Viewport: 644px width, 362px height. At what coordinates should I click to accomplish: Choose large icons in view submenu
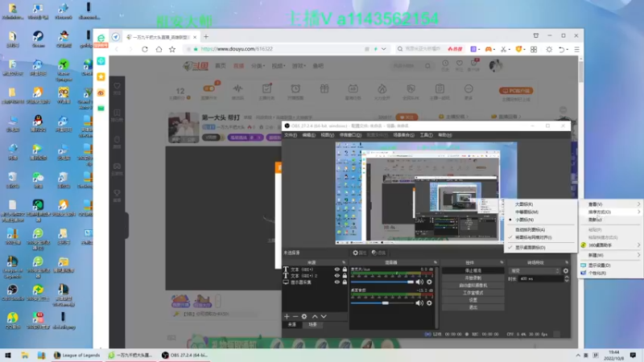(524, 204)
